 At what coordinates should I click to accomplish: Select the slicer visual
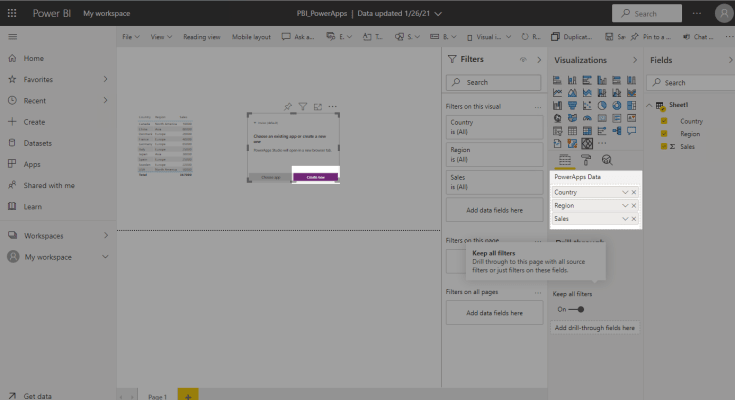(x=557, y=131)
